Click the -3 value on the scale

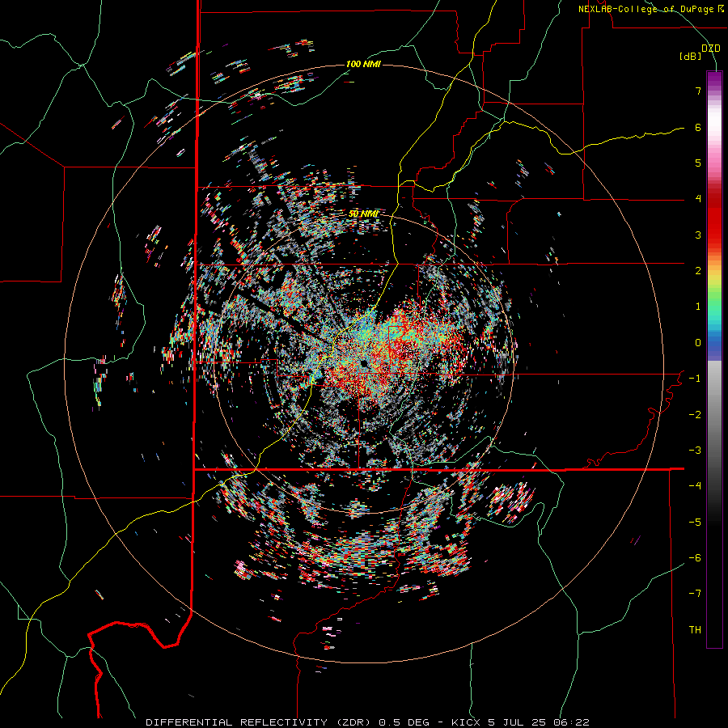click(695, 450)
